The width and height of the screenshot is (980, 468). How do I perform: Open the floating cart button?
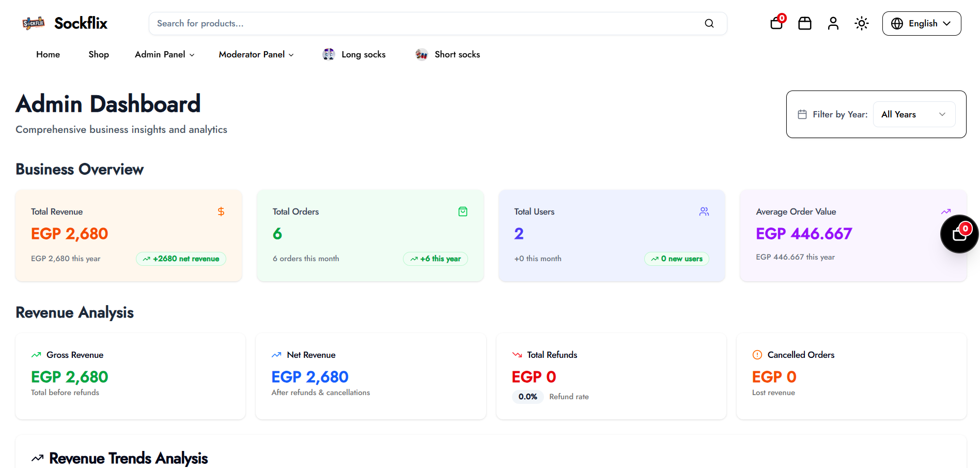[x=959, y=234]
